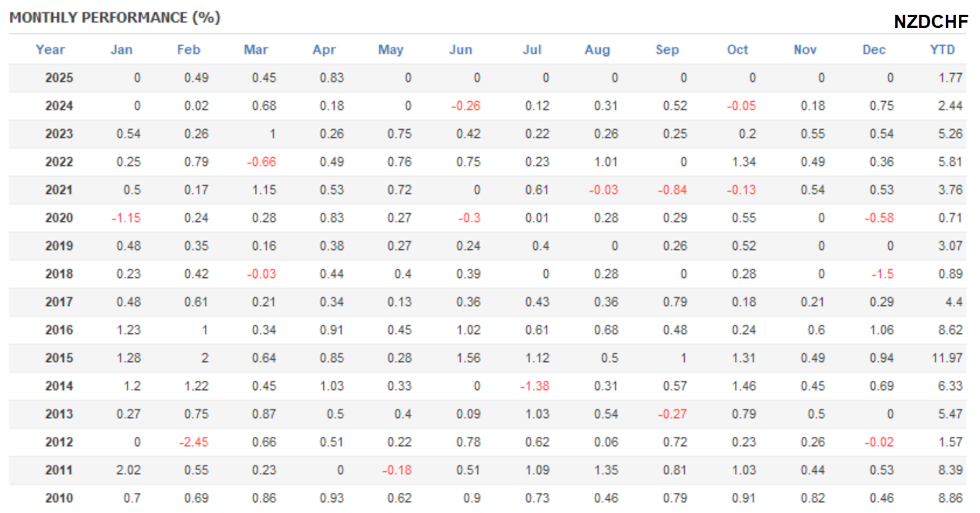Click the Year column header
Viewport: 980px width, 513px height.
pos(51,50)
